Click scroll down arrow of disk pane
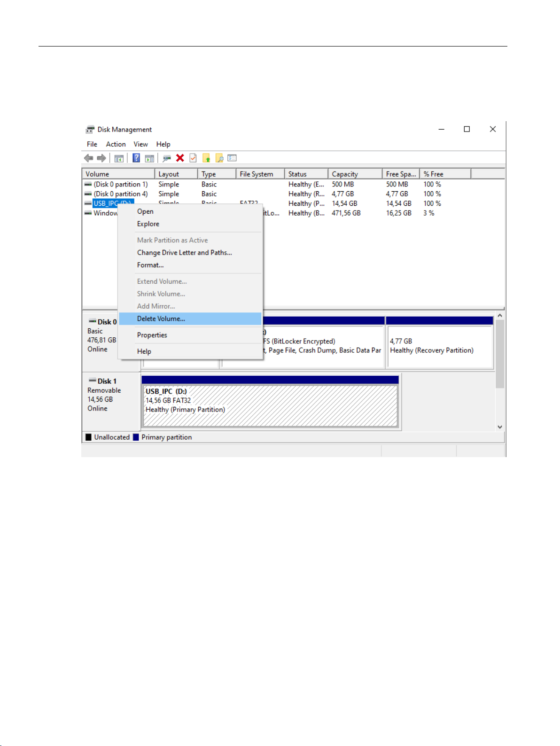The image size is (560, 746). click(500, 427)
